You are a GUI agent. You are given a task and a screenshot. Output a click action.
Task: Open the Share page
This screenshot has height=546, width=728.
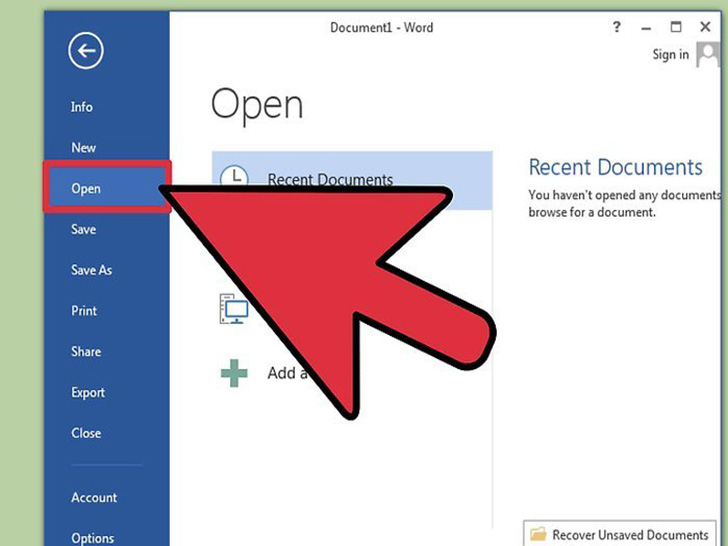[x=86, y=351]
